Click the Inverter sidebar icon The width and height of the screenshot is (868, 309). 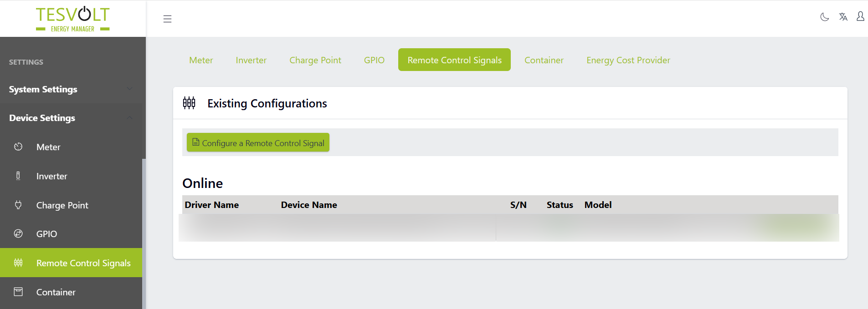(x=18, y=176)
